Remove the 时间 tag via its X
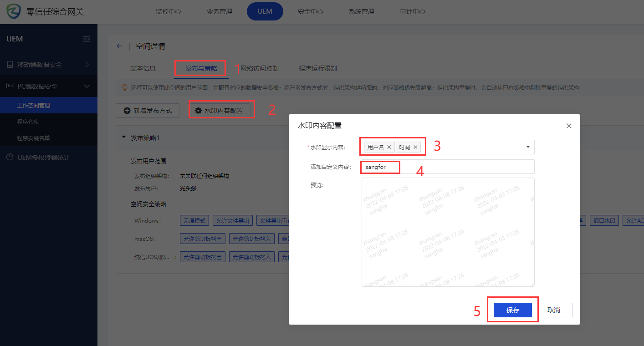Screen dimensions: 644x346 pyautogui.click(x=415, y=148)
